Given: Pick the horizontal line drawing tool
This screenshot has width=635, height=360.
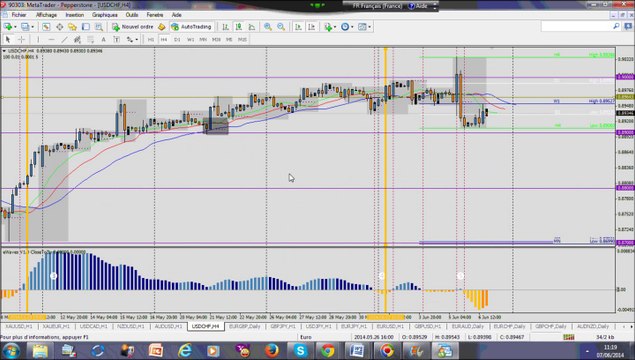Looking at the screenshot, I should coord(51,39).
